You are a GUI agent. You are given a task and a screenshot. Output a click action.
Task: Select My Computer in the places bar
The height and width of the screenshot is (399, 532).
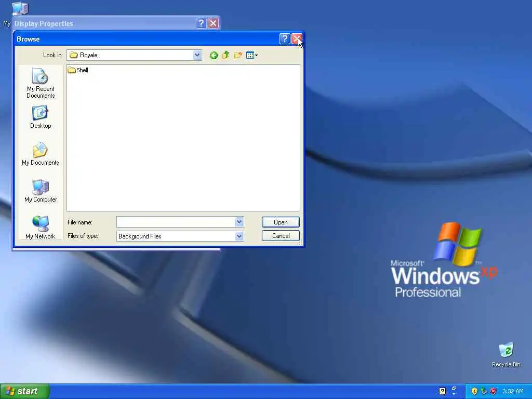(41, 191)
